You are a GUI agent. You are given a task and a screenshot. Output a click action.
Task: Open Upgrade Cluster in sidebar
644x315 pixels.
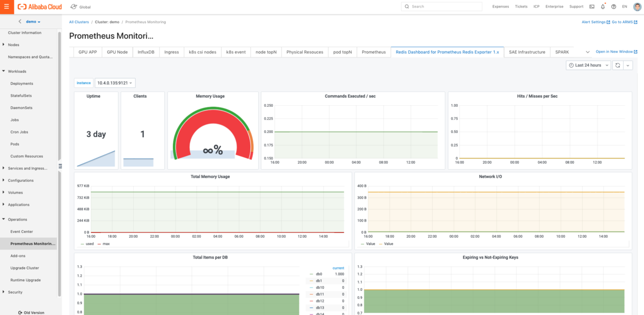25,268
